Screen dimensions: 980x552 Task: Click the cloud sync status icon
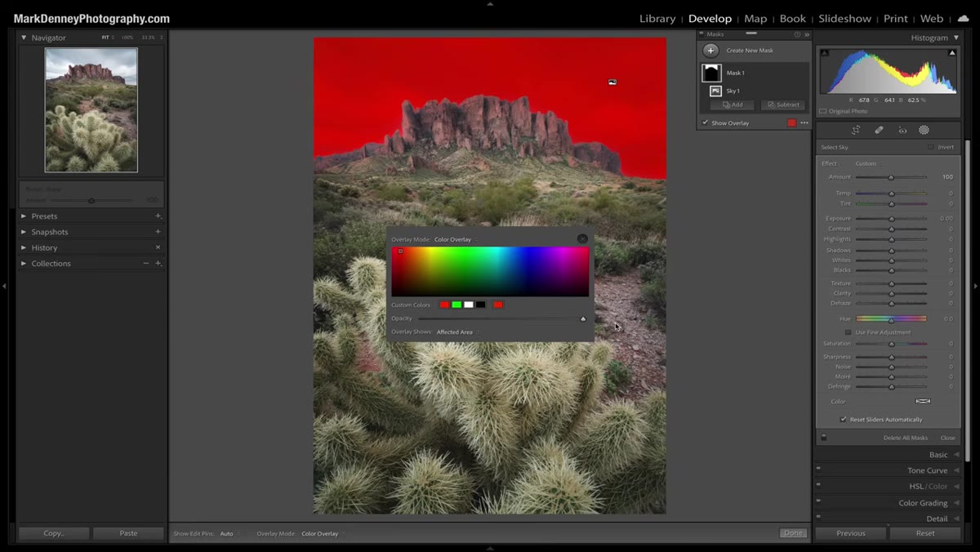pyautogui.click(x=964, y=18)
